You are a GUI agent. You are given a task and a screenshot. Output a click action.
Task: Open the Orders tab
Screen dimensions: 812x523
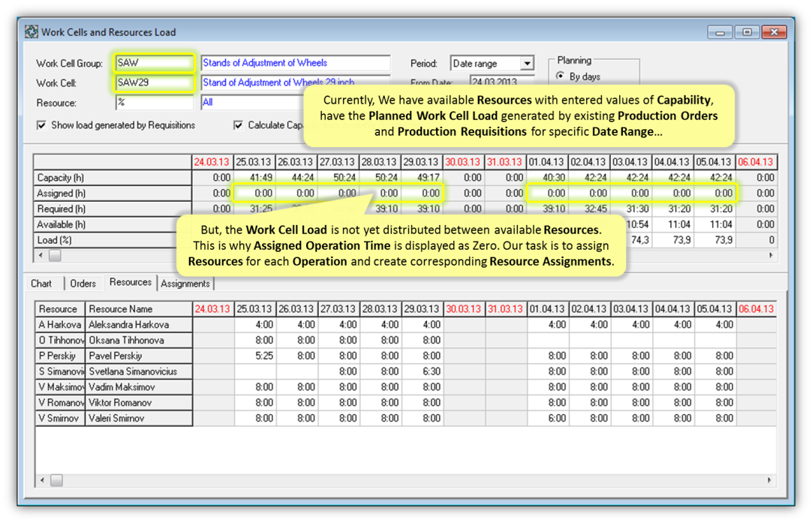tap(83, 283)
